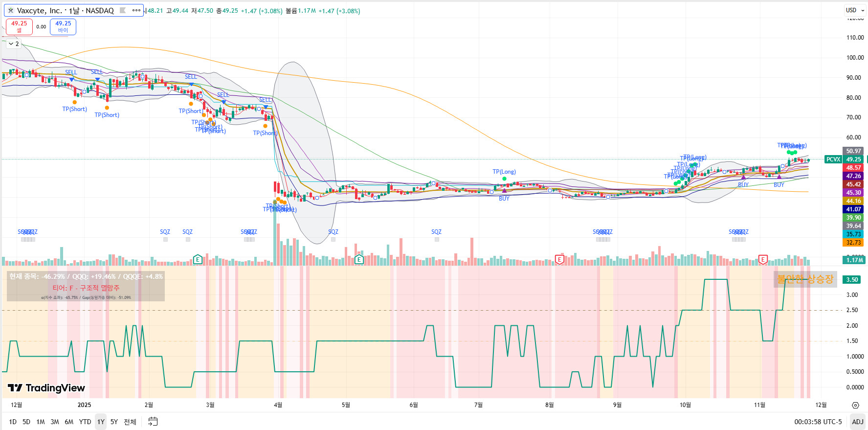Click the gray 39.64 price label
868x430 pixels.
click(x=853, y=226)
